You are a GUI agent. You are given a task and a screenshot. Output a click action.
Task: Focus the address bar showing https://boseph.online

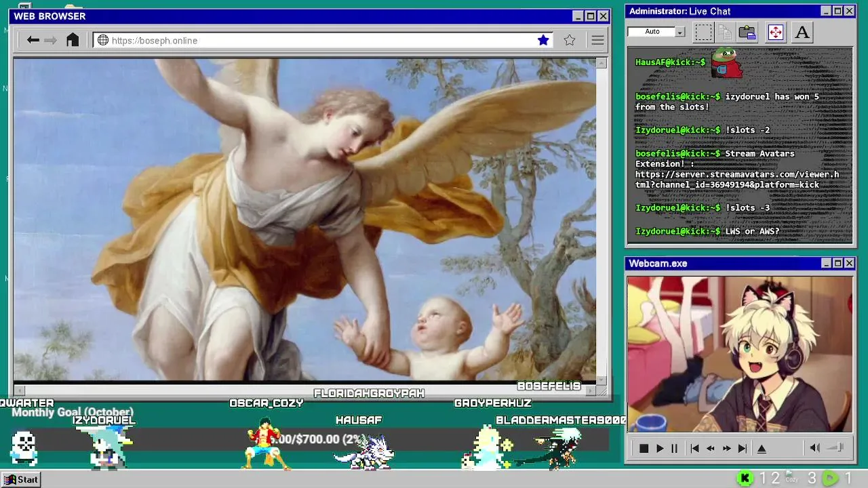(x=322, y=40)
